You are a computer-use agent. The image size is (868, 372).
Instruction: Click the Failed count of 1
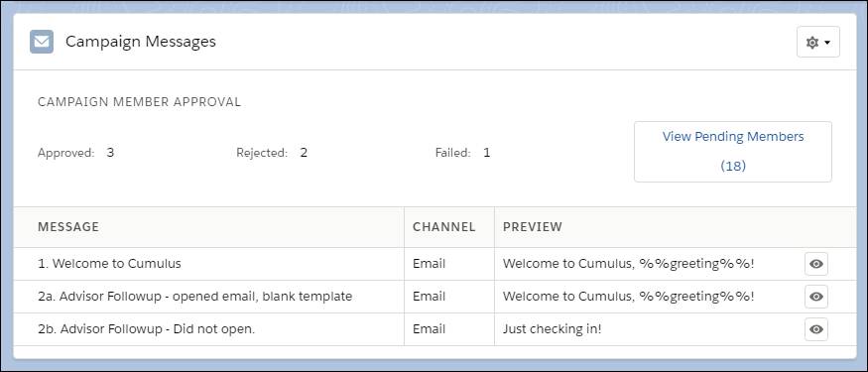(x=487, y=152)
